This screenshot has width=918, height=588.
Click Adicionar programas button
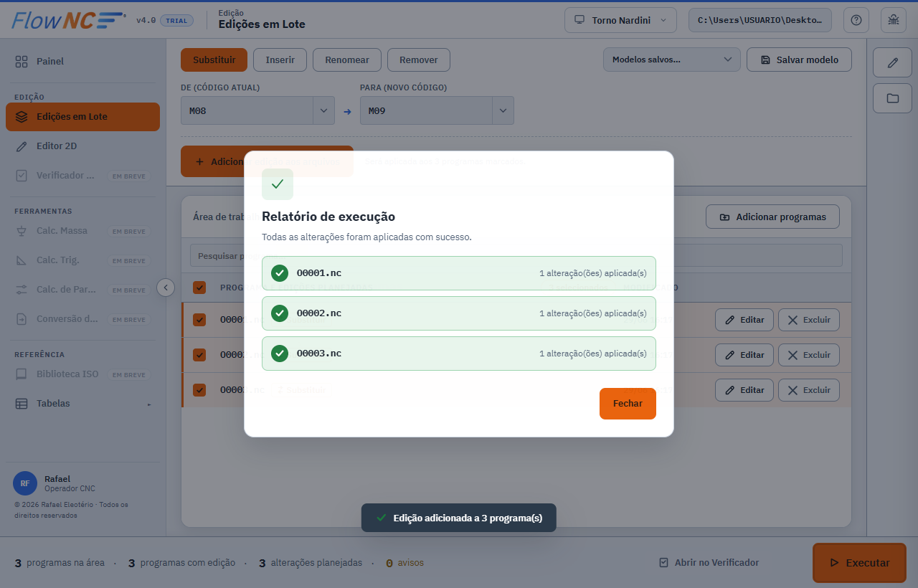click(x=772, y=217)
